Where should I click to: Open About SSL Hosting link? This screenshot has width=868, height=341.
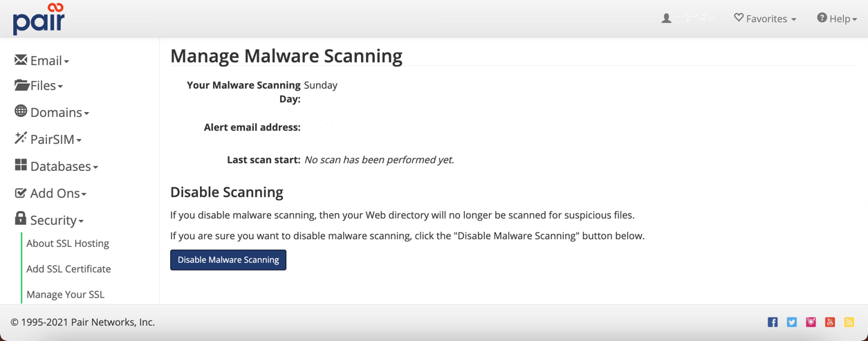click(x=68, y=243)
